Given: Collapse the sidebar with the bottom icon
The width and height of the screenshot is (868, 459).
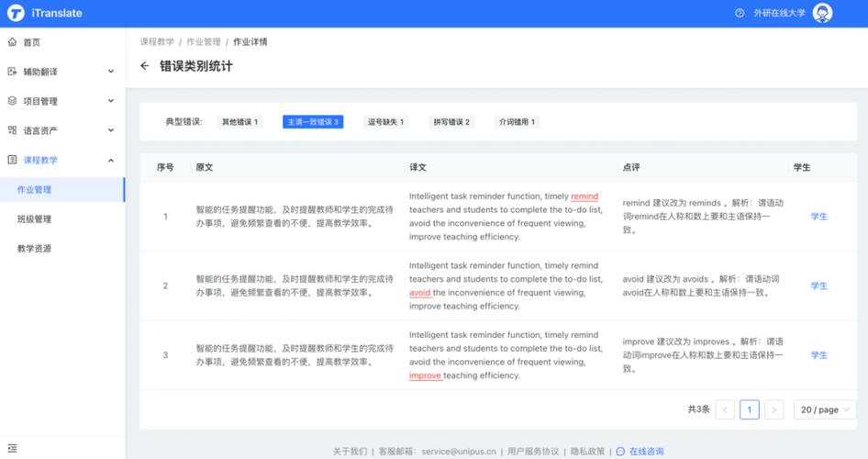Looking at the screenshot, I should 12,448.
